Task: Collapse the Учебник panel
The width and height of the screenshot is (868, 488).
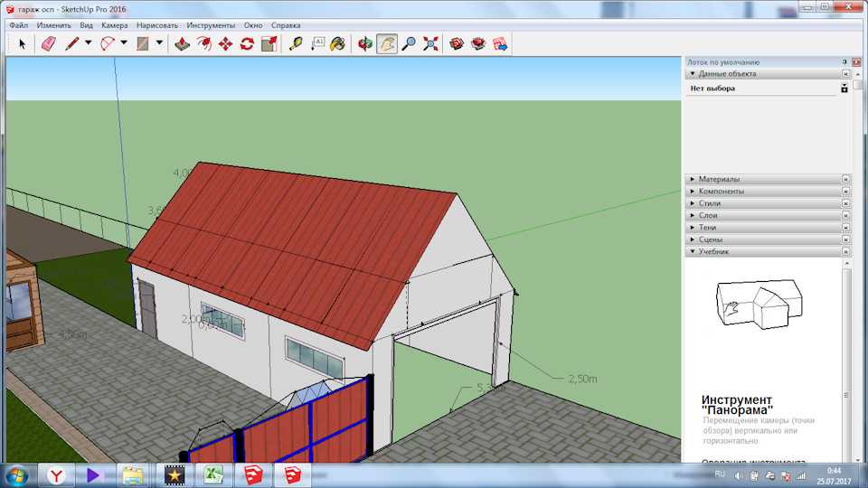Action: tap(693, 251)
